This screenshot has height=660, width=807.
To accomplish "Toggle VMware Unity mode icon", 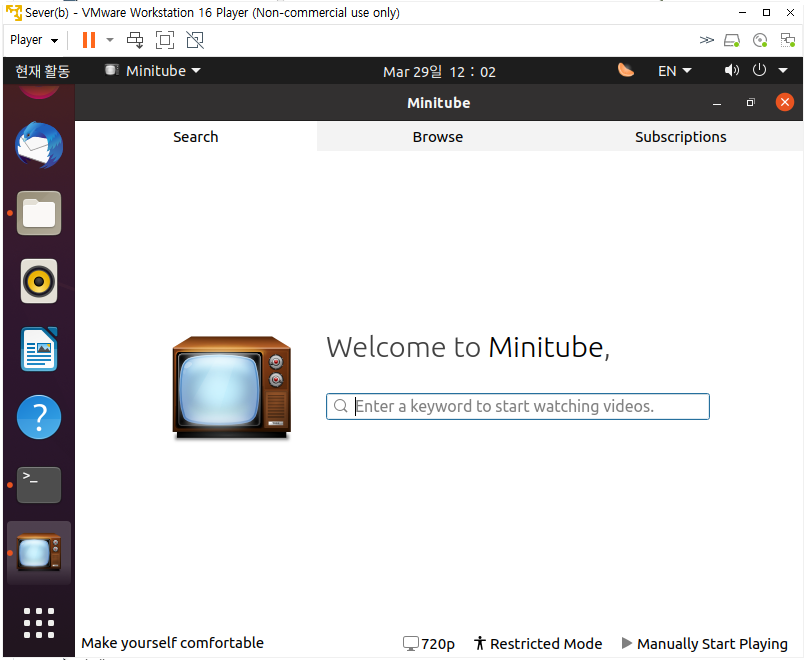I will pos(195,40).
